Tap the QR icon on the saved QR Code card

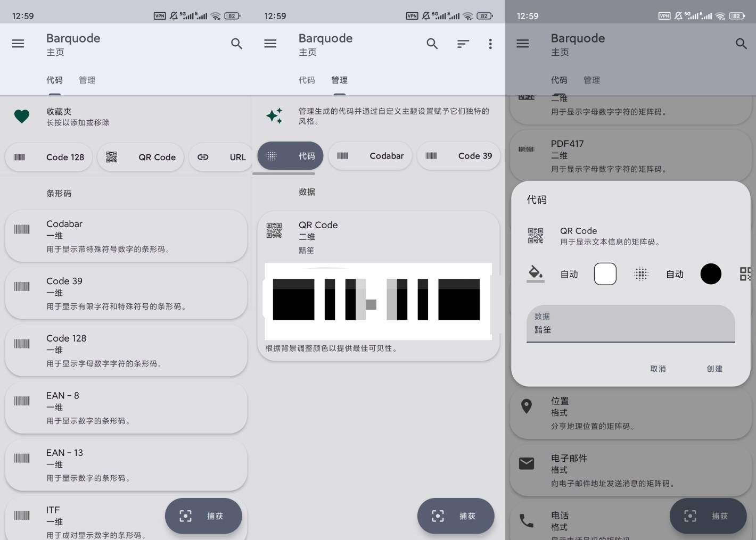pyautogui.click(x=274, y=230)
